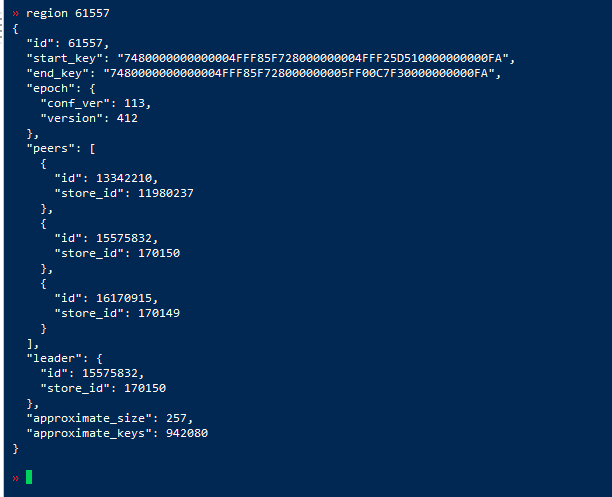Screen dimensions: 612x497
Task: Click the green terminal cursor block
Action: click(x=29, y=477)
